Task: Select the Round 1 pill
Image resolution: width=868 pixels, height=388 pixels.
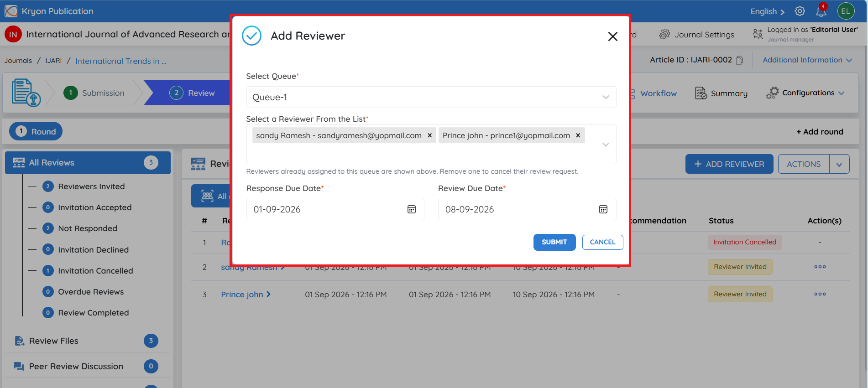Action: click(x=36, y=131)
